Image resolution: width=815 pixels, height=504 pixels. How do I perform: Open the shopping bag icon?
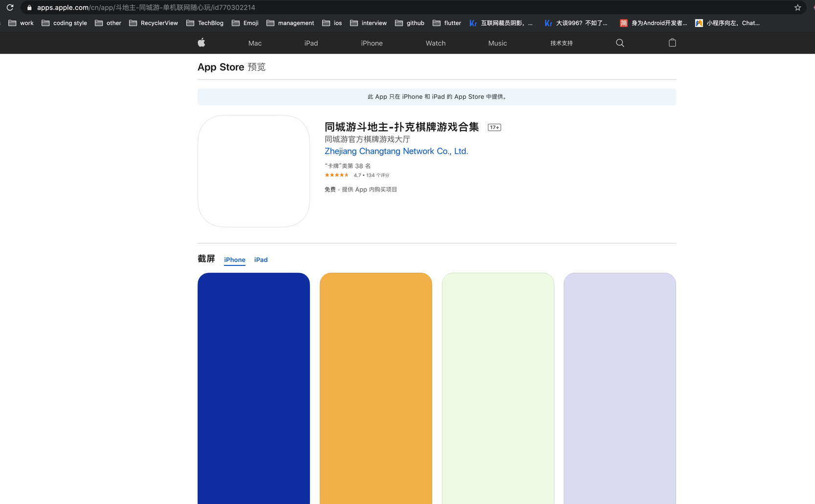[x=672, y=43]
